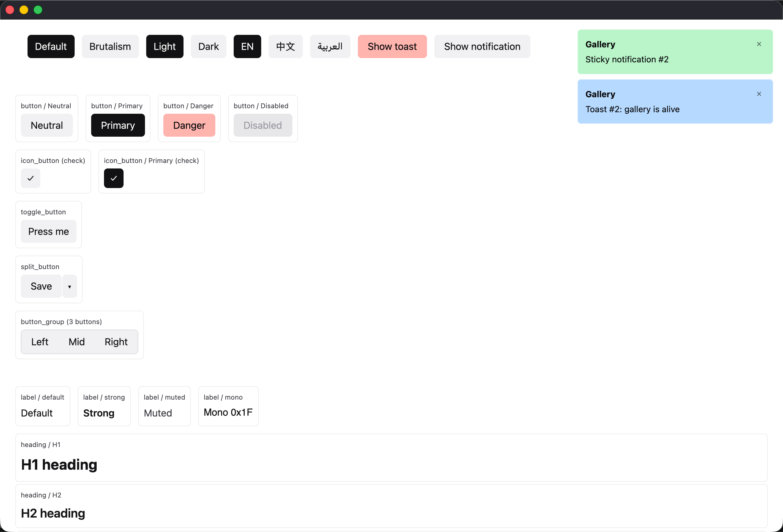The width and height of the screenshot is (783, 532).
Task: Click the Primary button
Action: (118, 125)
